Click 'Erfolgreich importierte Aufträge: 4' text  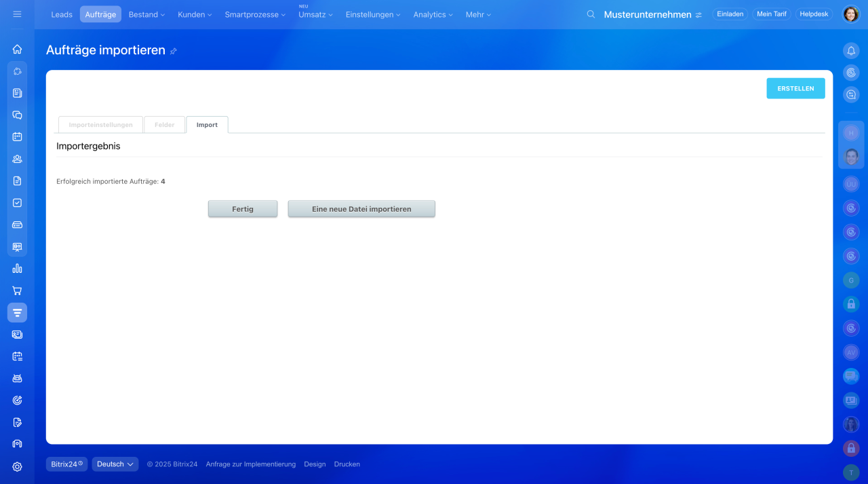(x=111, y=181)
